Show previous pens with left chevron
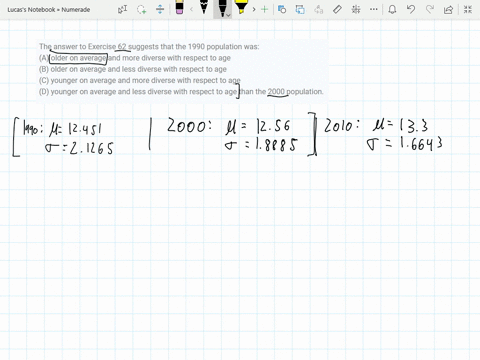Viewport: 480px width, 360px height. (191, 9)
